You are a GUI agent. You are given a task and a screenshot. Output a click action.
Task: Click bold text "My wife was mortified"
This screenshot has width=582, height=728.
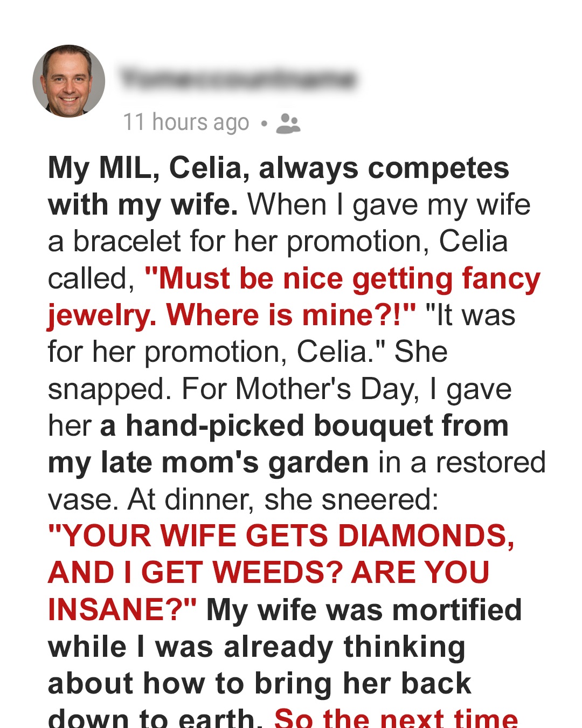point(364,610)
